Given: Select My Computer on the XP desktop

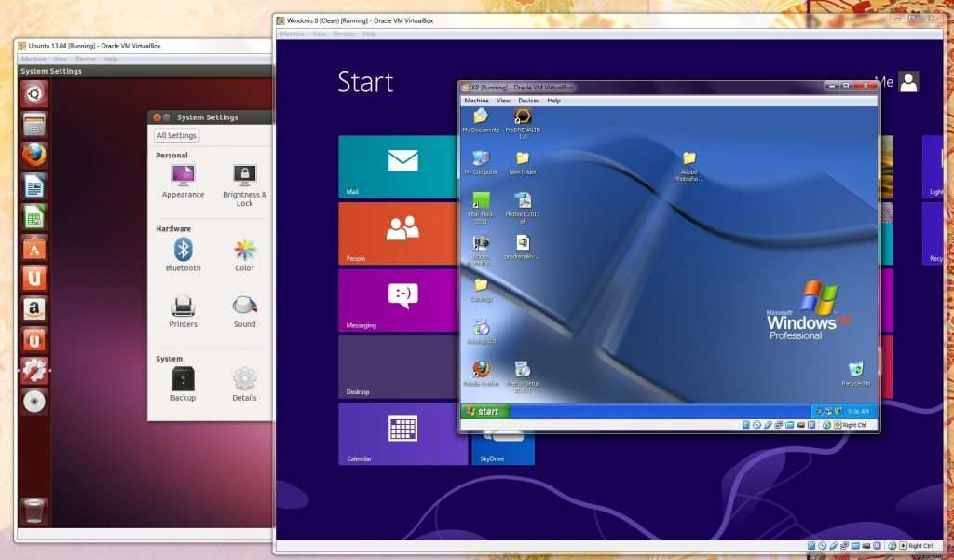Looking at the screenshot, I should tap(481, 162).
